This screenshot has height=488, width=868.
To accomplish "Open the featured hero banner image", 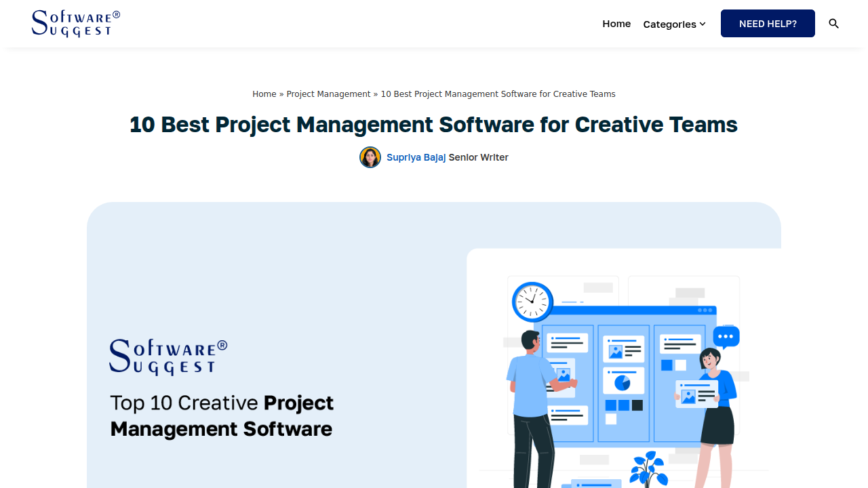I will coord(434,345).
